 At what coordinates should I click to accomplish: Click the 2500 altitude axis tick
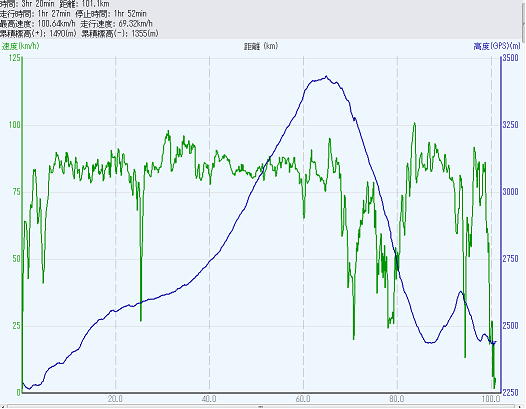(510, 326)
